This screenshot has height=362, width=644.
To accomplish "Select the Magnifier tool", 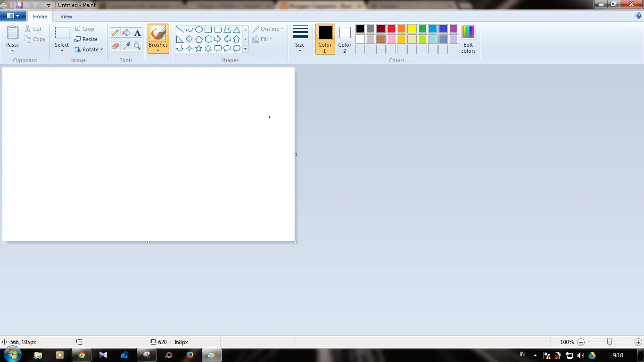I will click(x=137, y=46).
